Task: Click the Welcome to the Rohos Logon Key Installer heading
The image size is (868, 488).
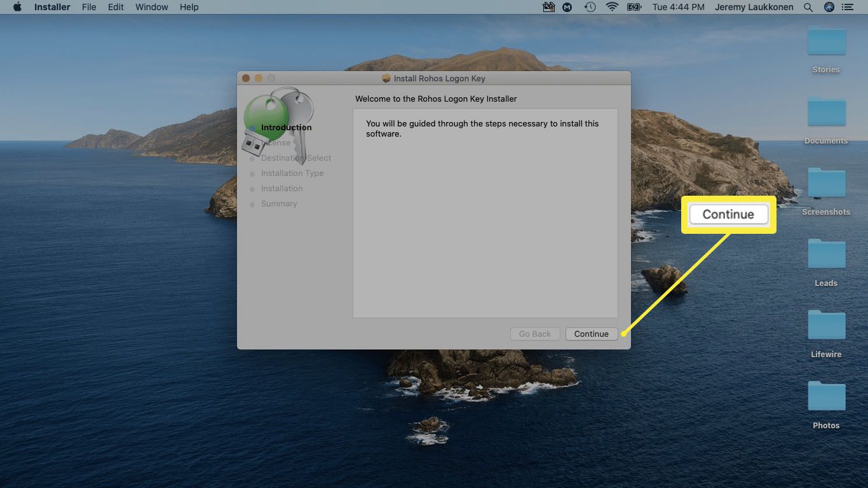Action: click(x=436, y=98)
